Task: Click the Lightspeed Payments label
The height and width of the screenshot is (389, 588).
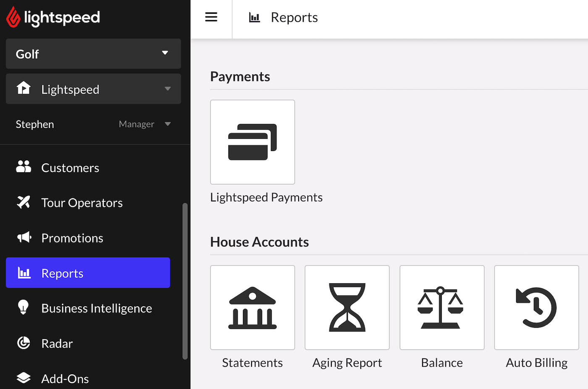Action: point(266,197)
